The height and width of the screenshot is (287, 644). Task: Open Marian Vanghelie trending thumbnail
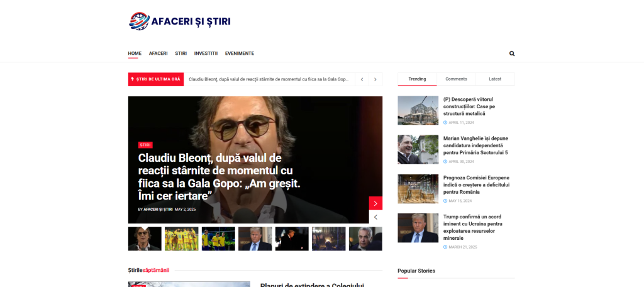tap(418, 150)
